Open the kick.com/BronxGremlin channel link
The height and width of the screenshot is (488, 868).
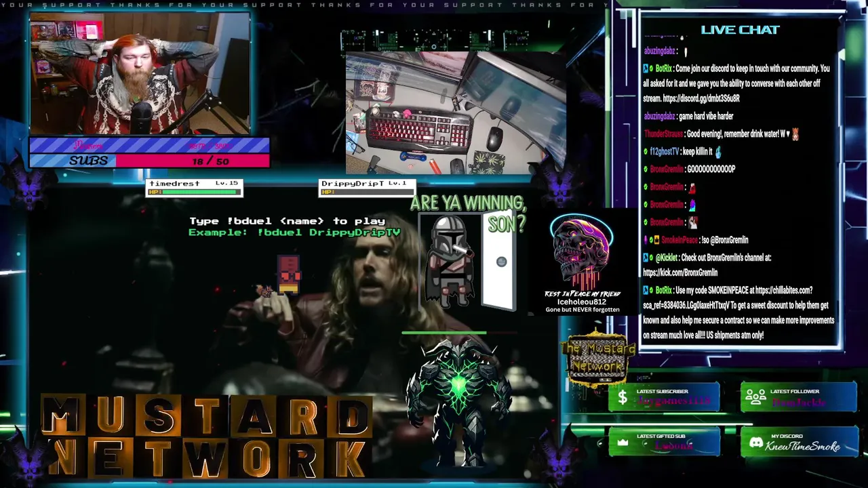pos(680,272)
